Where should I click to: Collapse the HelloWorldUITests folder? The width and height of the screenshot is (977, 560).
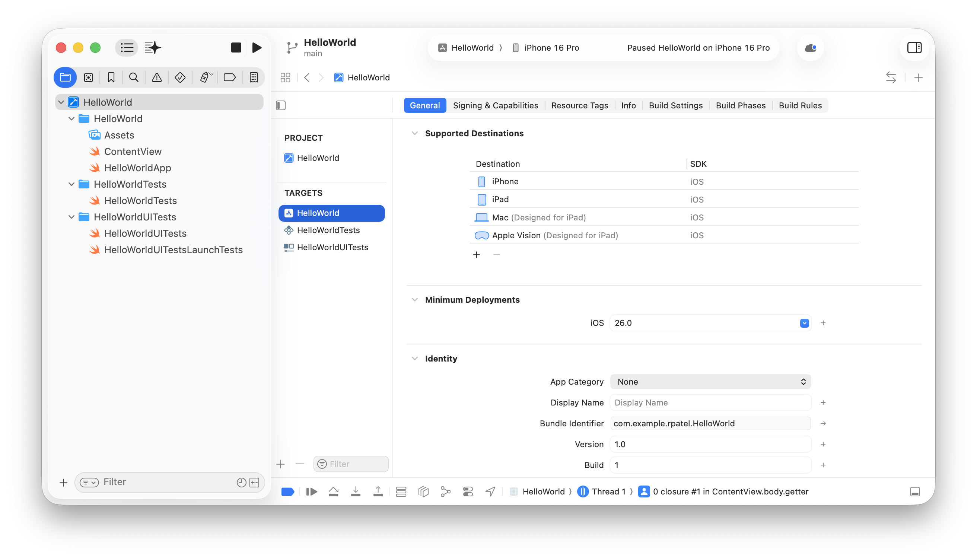coord(71,217)
